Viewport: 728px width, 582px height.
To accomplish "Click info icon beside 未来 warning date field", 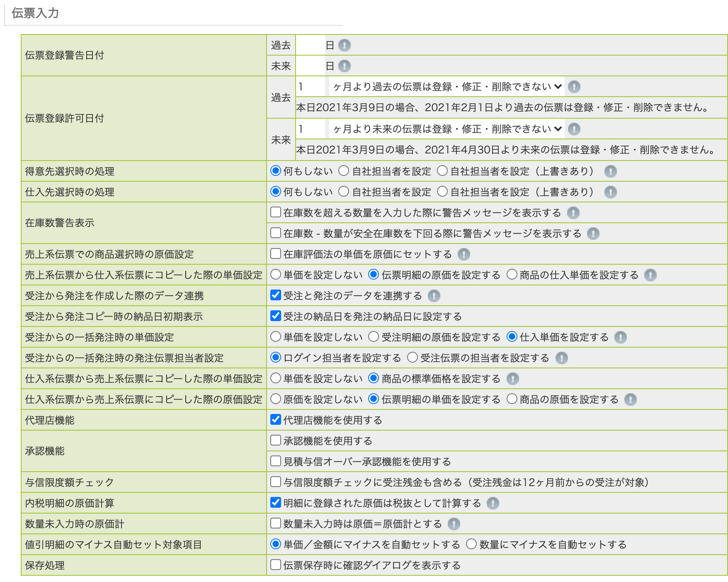I will [x=344, y=66].
